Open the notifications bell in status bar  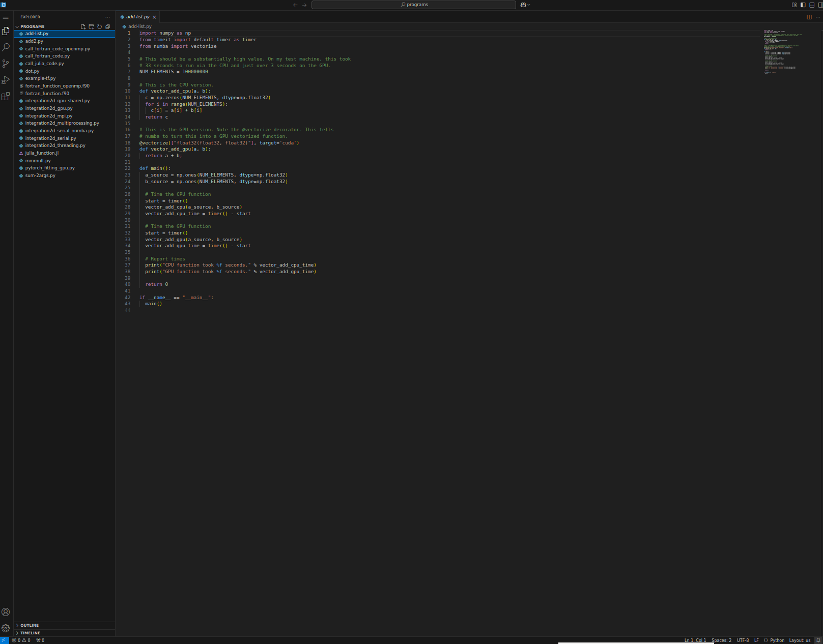point(818,640)
